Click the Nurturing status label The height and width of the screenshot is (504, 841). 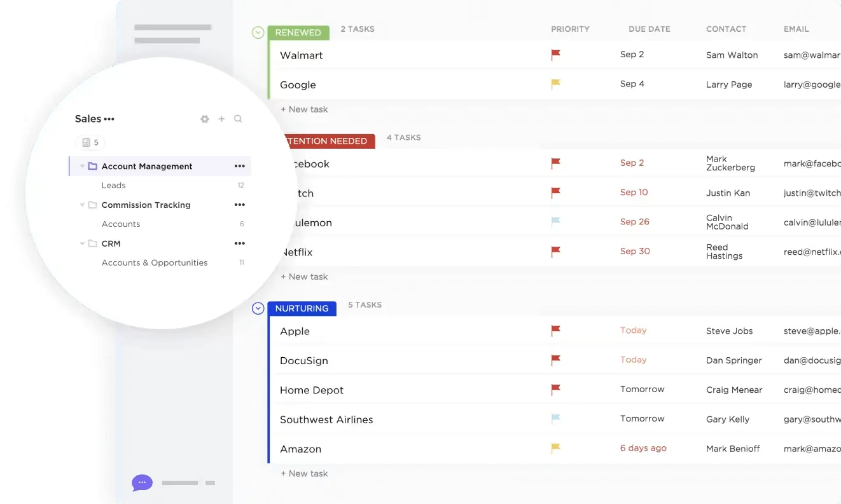tap(302, 308)
